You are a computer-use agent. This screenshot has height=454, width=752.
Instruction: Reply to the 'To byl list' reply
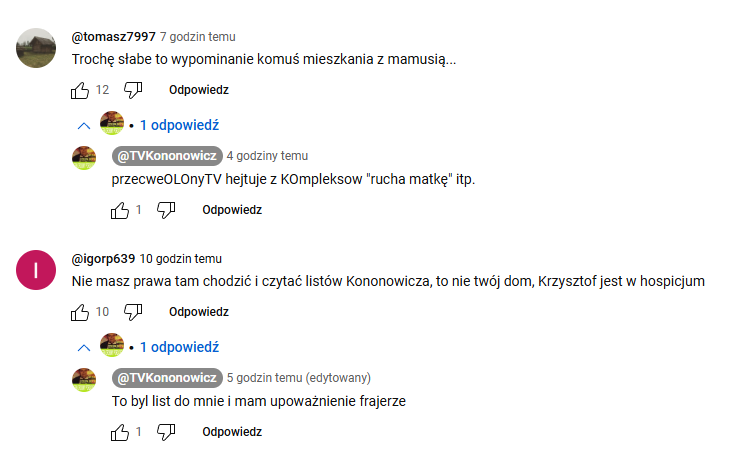[x=232, y=432]
